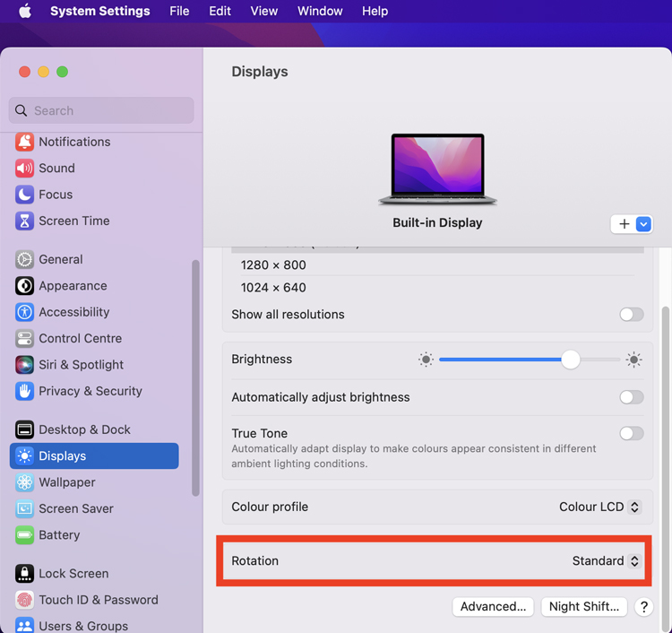Screen dimensions: 672x633
Task: Select the Siri & Spotlight icon
Action: tap(24, 365)
